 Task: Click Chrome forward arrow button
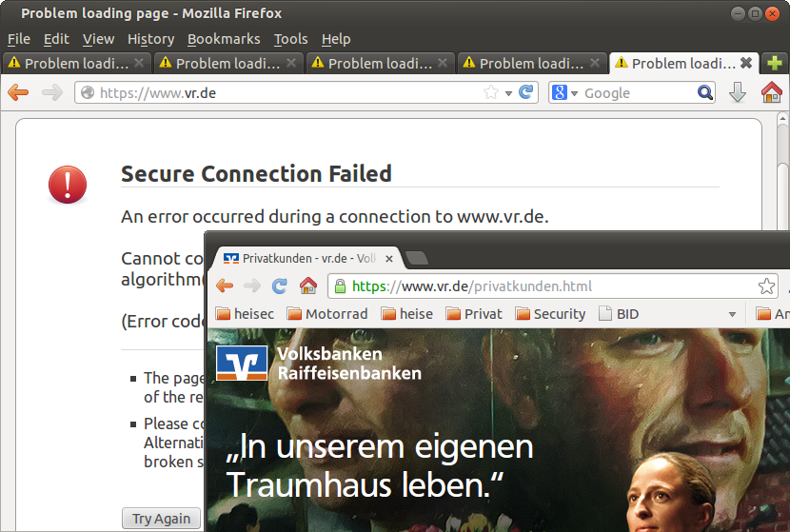point(252,286)
